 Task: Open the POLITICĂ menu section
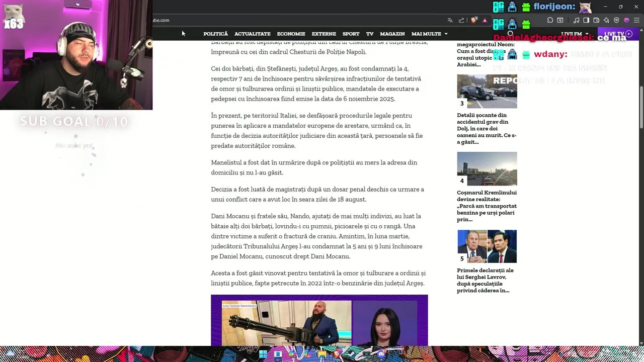click(x=215, y=34)
